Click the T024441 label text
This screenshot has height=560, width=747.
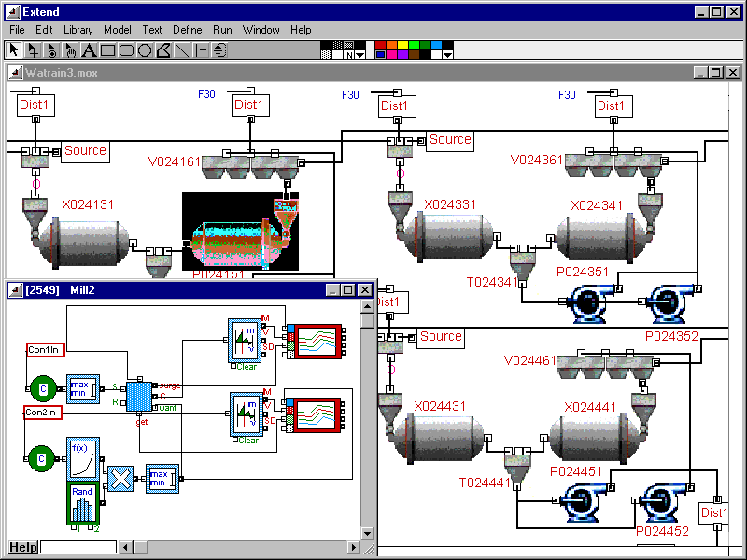coord(485,483)
